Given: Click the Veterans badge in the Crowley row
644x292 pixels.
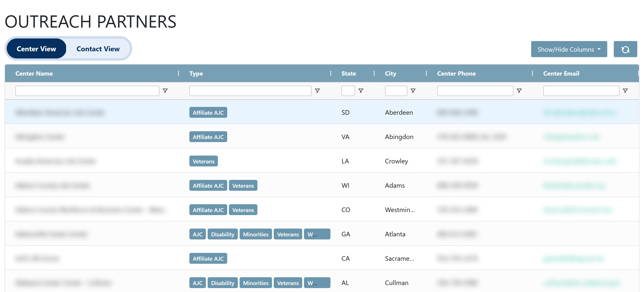Looking at the screenshot, I should 203,161.
